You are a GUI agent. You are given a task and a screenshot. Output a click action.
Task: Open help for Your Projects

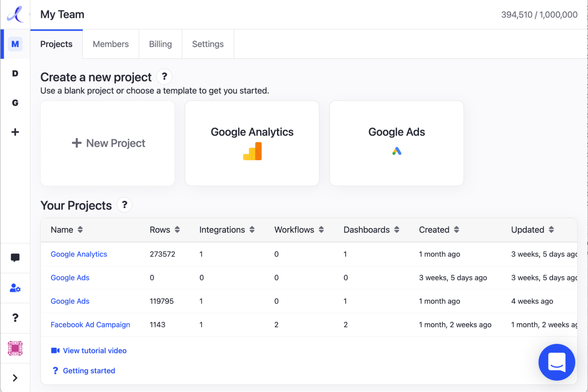(124, 205)
